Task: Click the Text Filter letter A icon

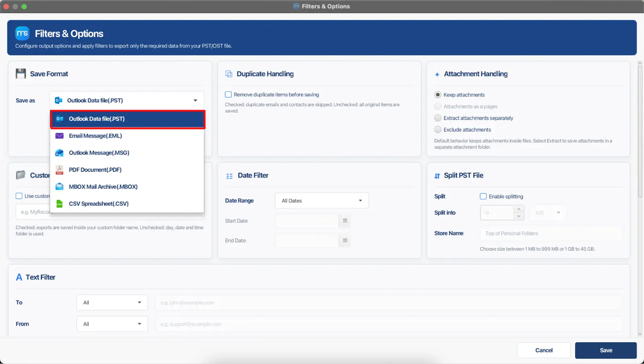Action: (19, 277)
